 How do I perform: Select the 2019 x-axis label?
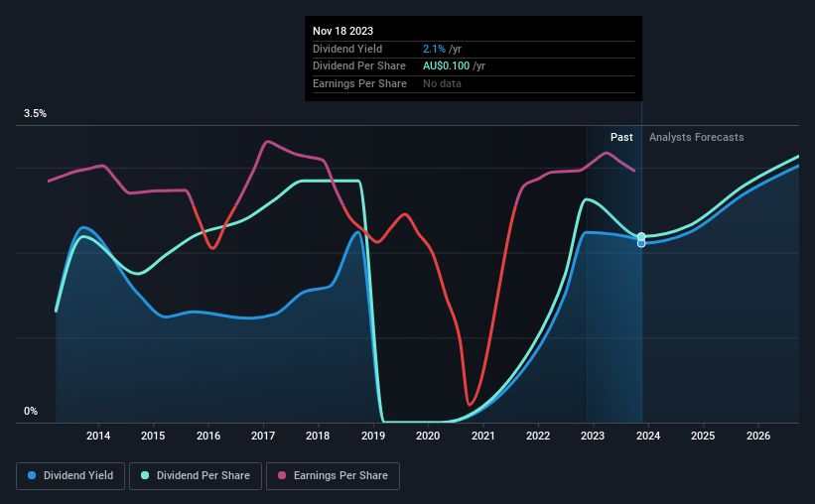pyautogui.click(x=372, y=436)
